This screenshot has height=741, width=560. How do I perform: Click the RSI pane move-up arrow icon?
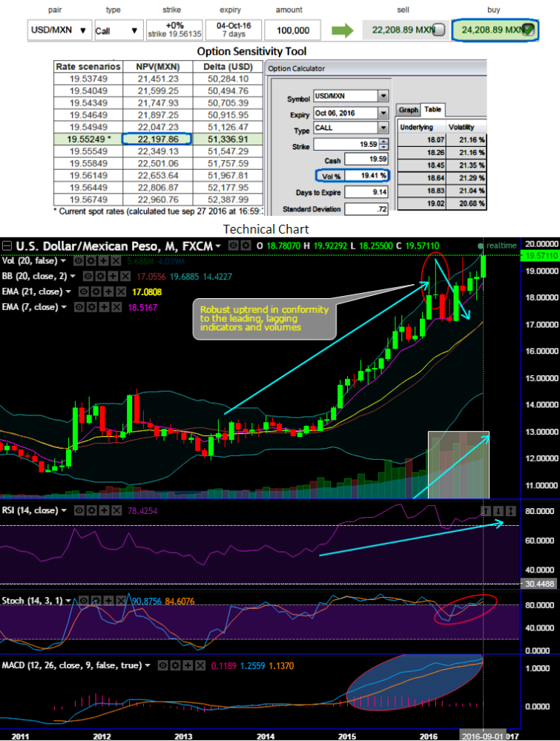click(x=486, y=511)
